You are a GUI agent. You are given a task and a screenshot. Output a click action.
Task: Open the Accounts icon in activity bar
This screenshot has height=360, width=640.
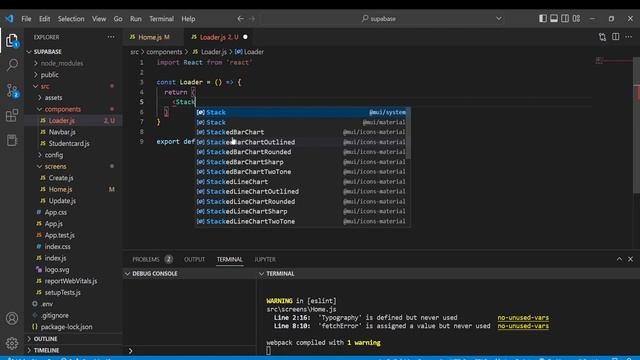[12, 318]
